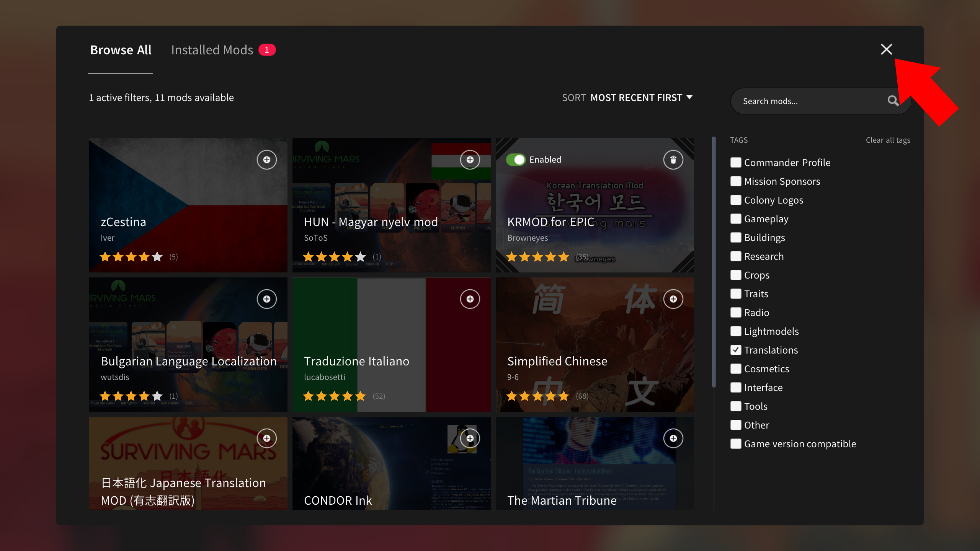Click plus icon on Japanese Translation mod

click(x=266, y=438)
